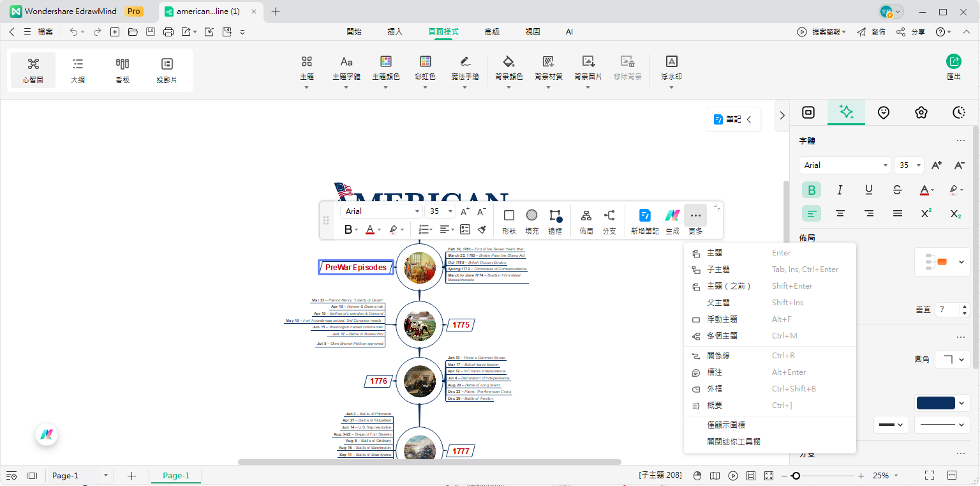Viewport: 980px width, 486px height.
Task: Click the 匯出 export button icon
Action: [953, 62]
